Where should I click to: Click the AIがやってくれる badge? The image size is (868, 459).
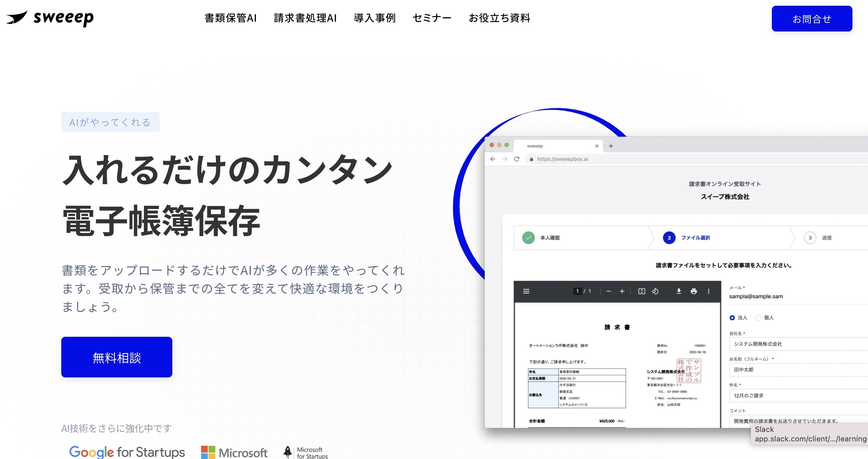point(110,122)
